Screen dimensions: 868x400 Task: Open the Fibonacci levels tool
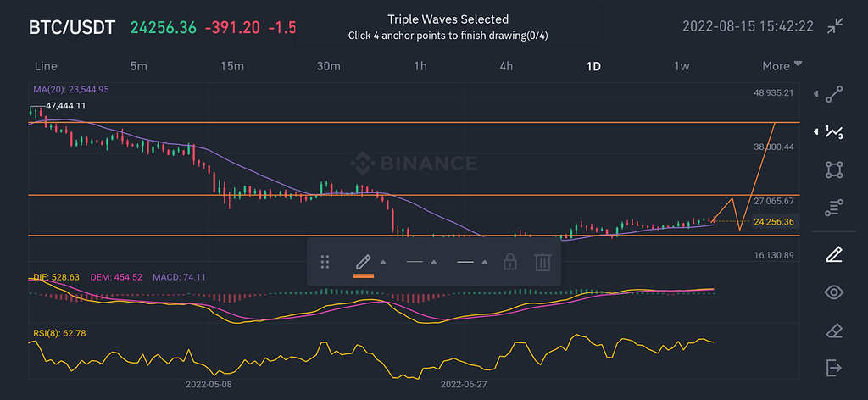[835, 208]
